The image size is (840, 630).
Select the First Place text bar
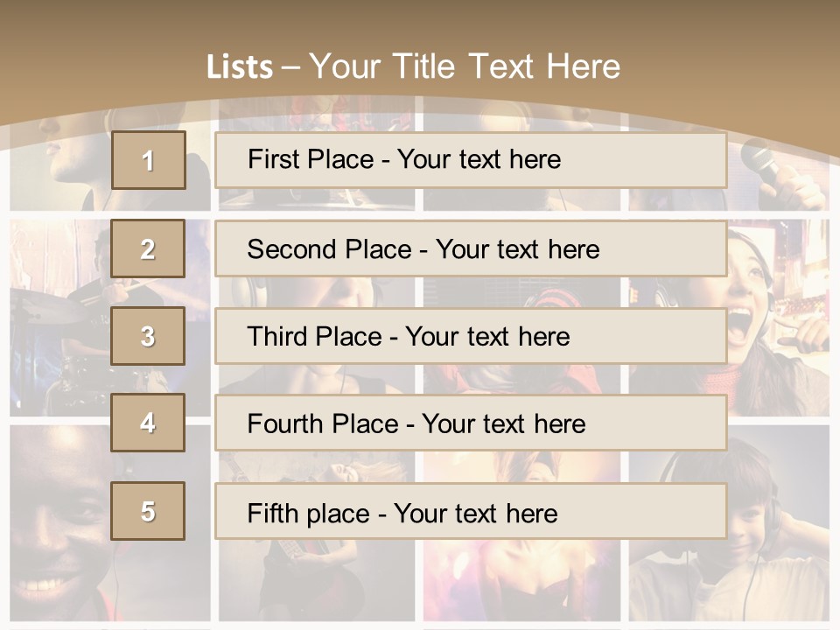point(471,160)
